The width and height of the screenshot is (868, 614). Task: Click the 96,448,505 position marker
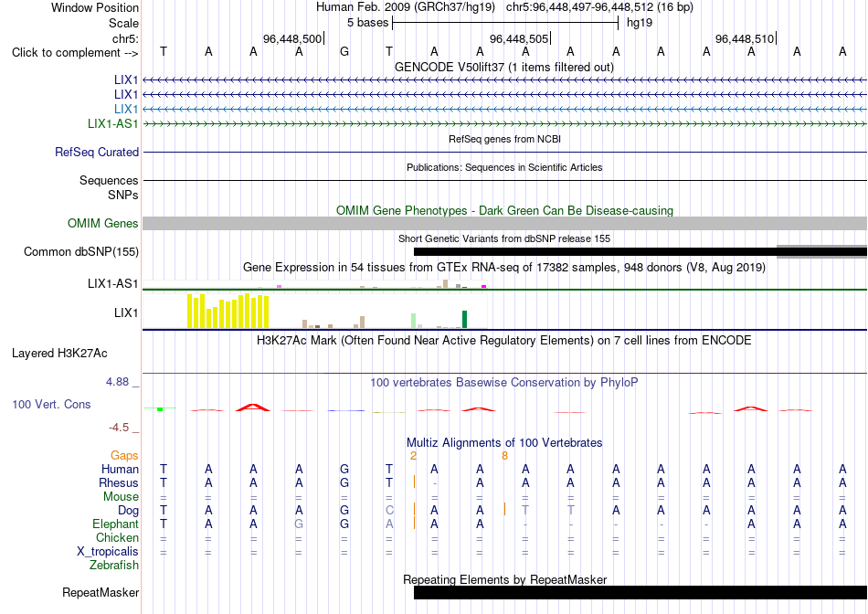coord(519,38)
